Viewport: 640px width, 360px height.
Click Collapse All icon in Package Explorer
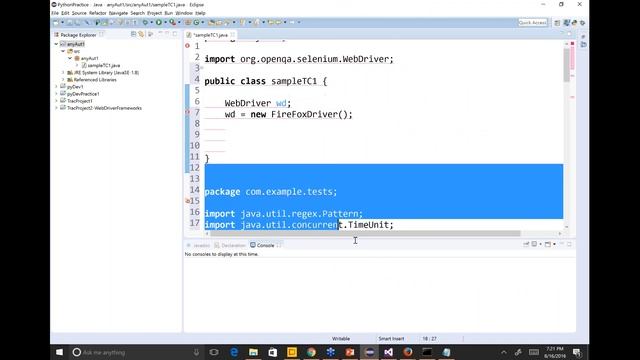pyautogui.click(x=133, y=34)
